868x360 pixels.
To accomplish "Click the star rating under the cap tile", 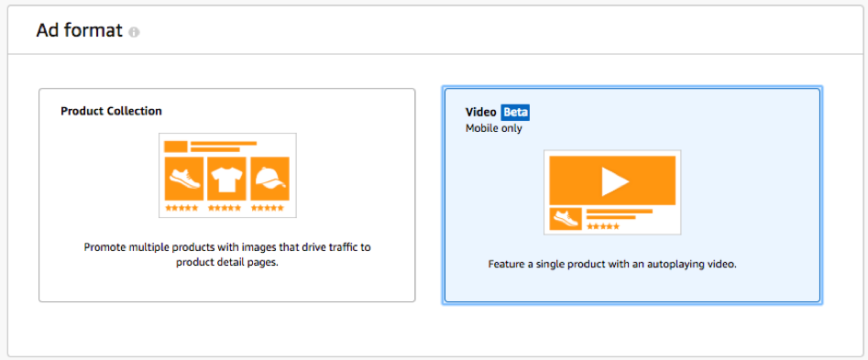I will tap(268, 208).
